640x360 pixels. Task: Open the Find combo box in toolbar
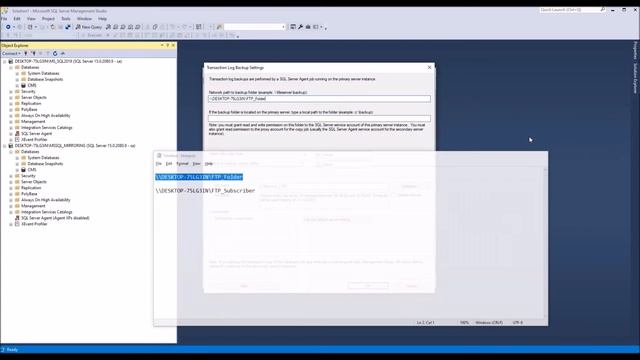[255, 27]
